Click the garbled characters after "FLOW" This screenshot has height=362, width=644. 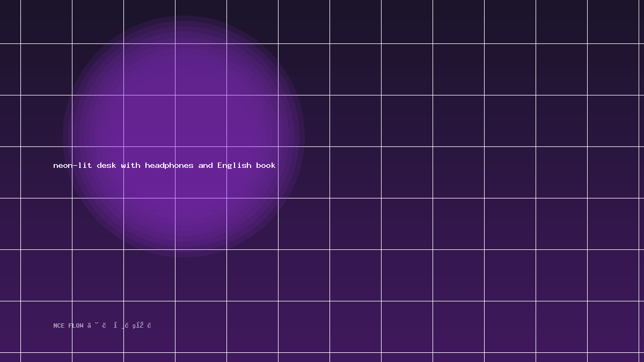(119, 325)
